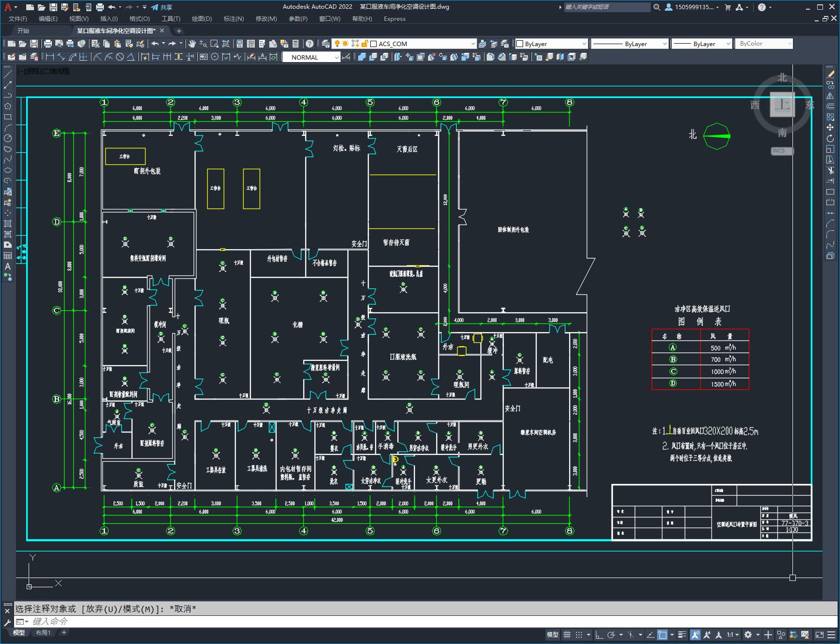Click the search magnifier icon
Viewport: 840px width, 644px height.
click(657, 7)
